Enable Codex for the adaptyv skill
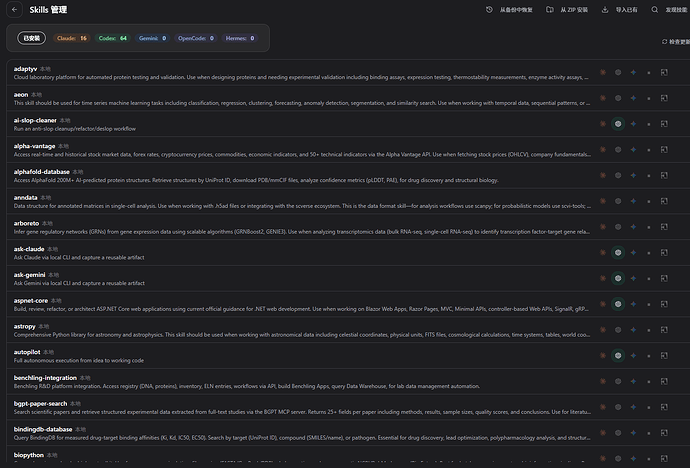Image resolution: width=690 pixels, height=468 pixels. [x=618, y=72]
